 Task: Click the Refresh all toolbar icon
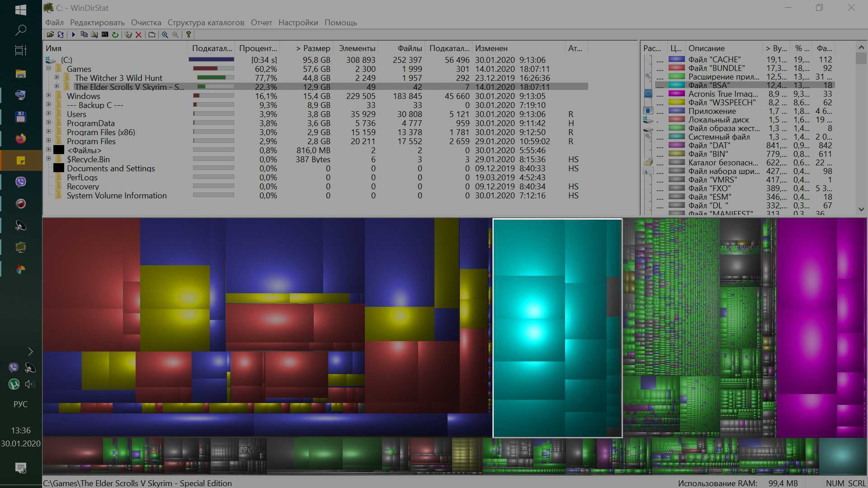point(61,34)
